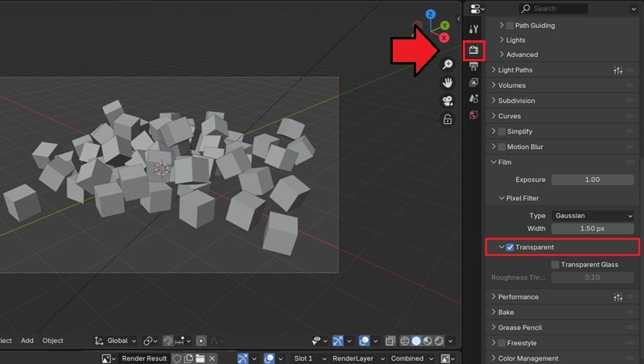Viewport: 644px width, 364px height.
Task: Open the Scene properties tab
Action: [473, 98]
